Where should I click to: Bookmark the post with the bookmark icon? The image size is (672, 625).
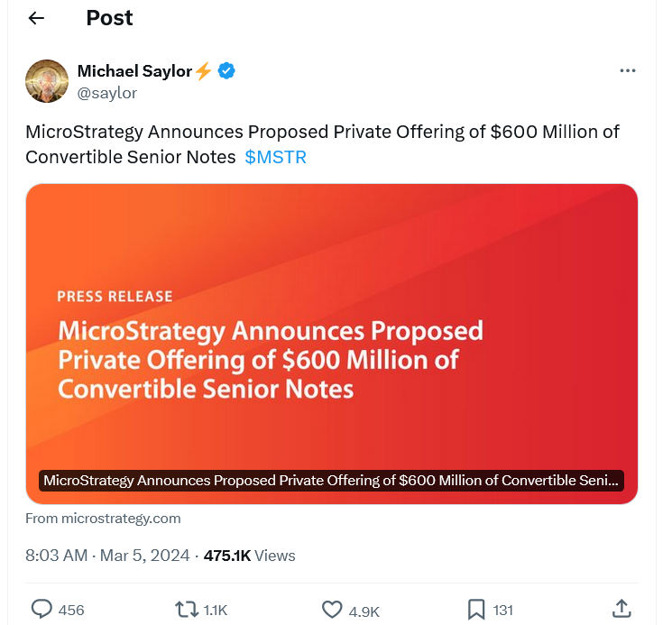point(476,610)
